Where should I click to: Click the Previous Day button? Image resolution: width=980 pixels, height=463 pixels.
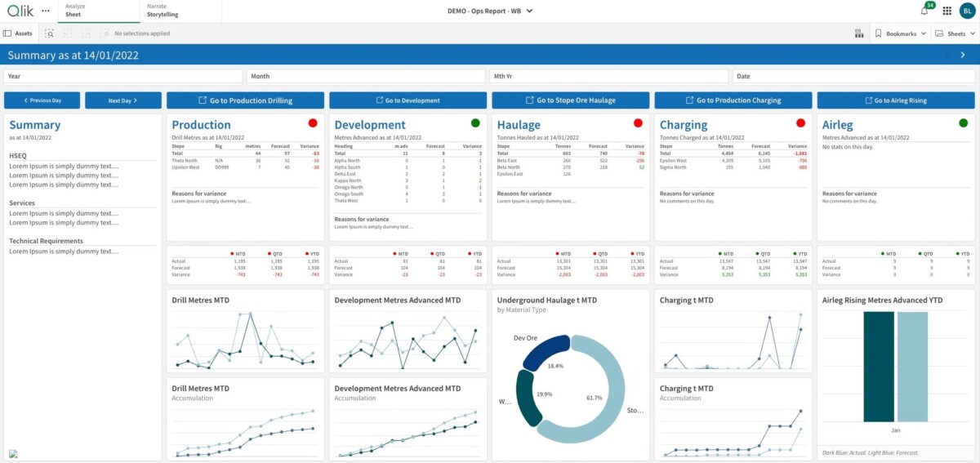tap(42, 100)
